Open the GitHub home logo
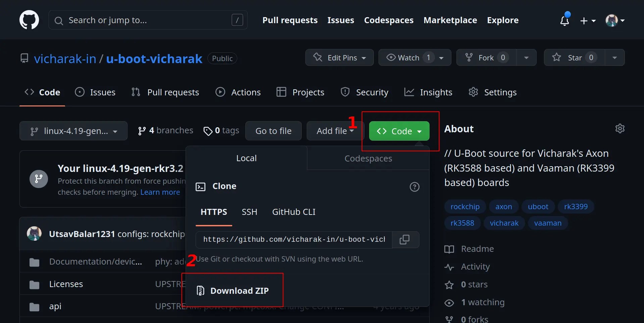The width and height of the screenshot is (644, 323). pos(29,20)
